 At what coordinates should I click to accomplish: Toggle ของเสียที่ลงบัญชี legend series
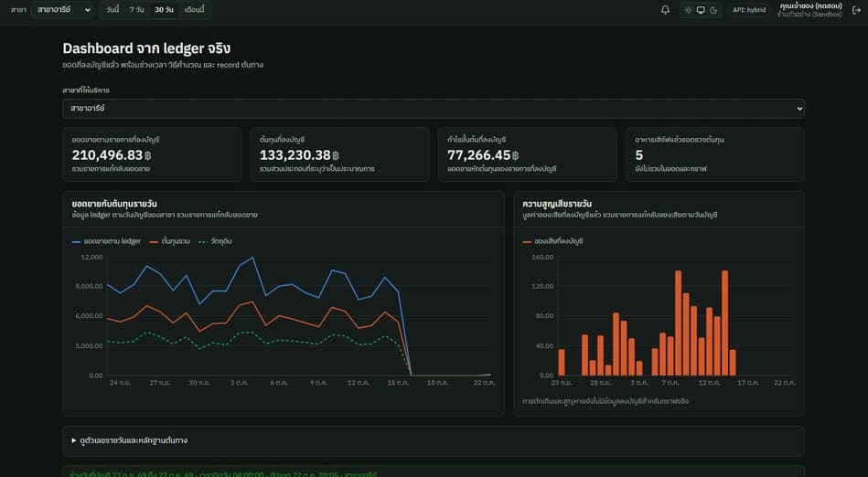coord(553,241)
